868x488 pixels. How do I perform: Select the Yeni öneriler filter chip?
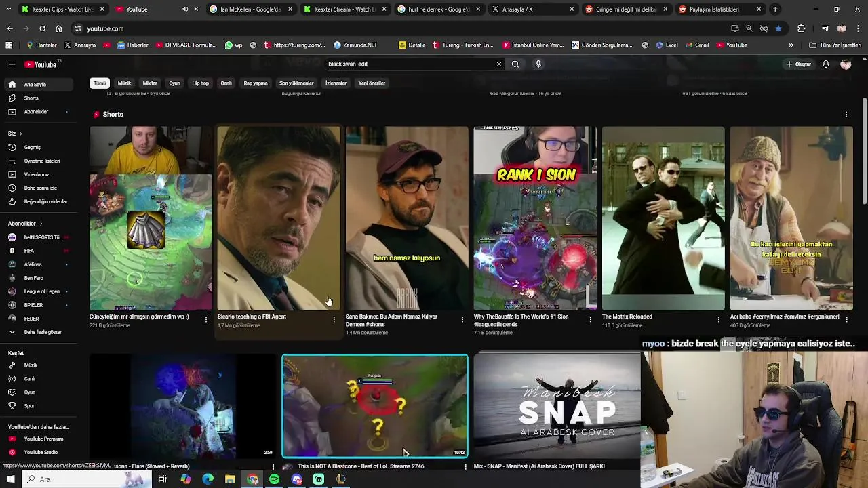coord(372,83)
